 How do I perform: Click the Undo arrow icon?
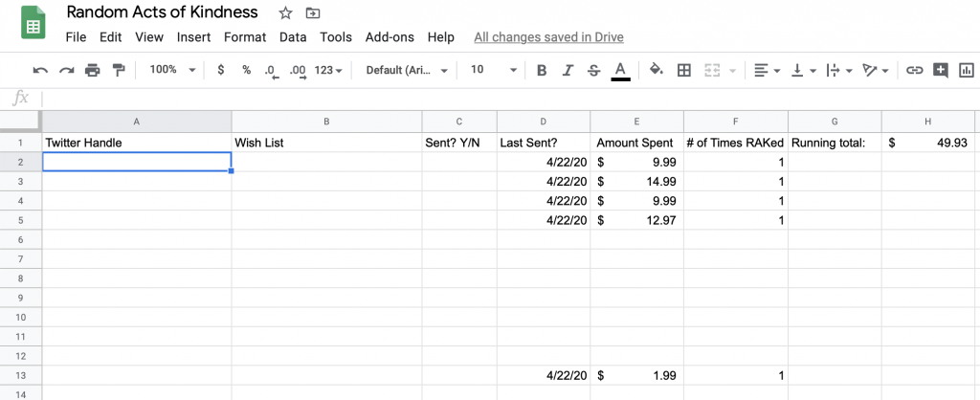(40, 70)
